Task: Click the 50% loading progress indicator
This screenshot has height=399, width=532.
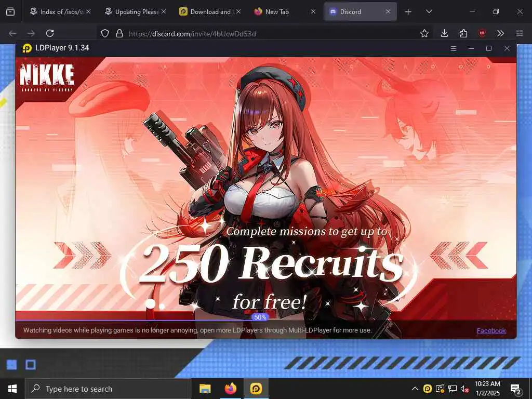Action: tap(260, 317)
